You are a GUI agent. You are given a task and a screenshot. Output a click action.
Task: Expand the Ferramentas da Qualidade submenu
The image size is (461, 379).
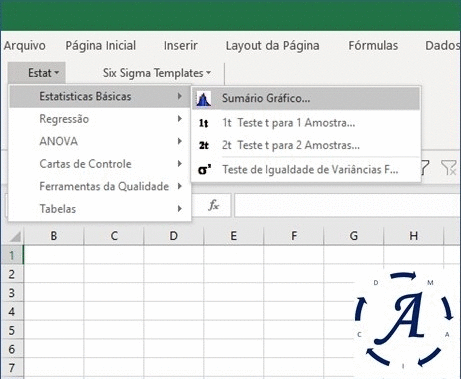point(100,186)
